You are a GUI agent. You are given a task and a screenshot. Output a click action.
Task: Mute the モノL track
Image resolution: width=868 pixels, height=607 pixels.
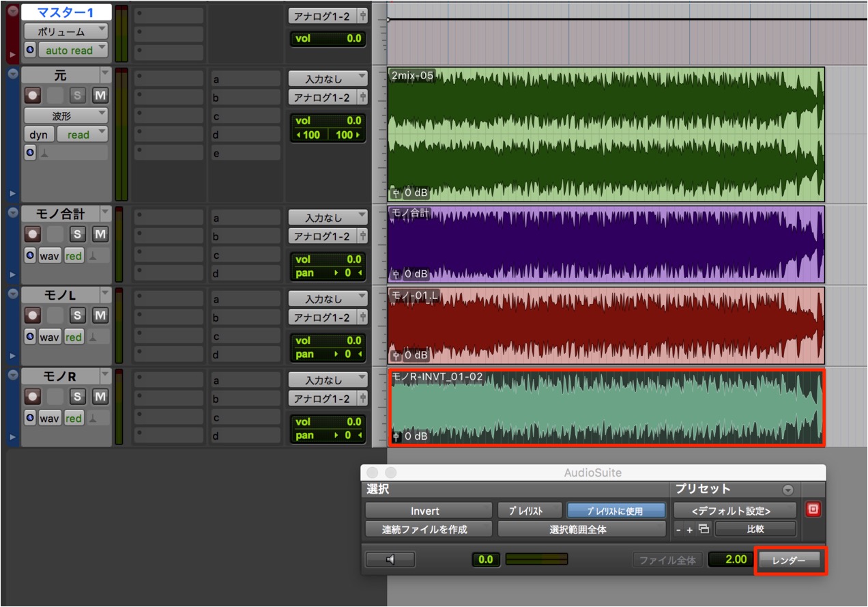pyautogui.click(x=100, y=315)
